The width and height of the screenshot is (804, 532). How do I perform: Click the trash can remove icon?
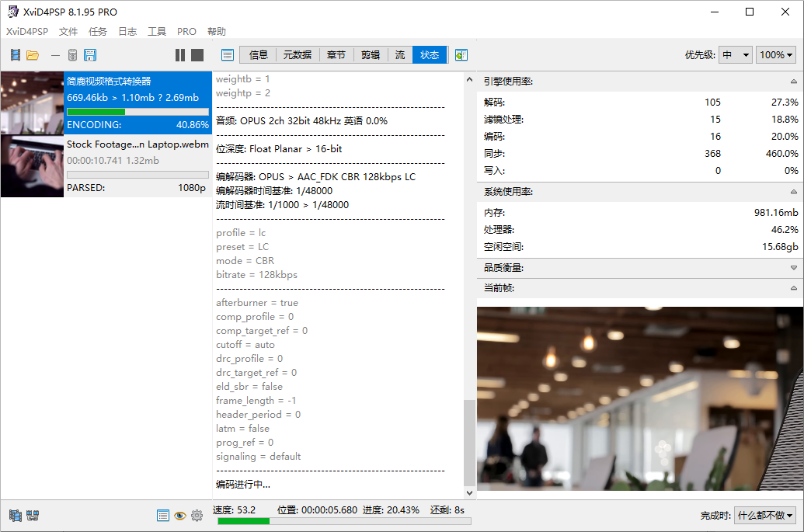pyautogui.click(x=72, y=55)
